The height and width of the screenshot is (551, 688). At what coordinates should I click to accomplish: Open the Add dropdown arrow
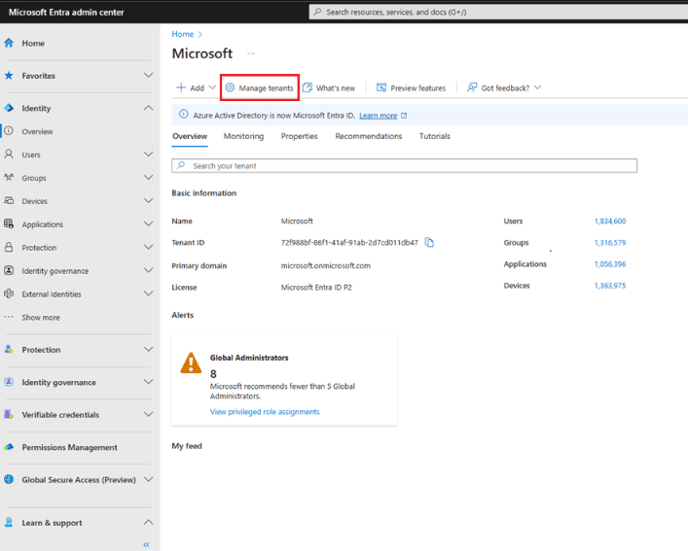coord(212,88)
